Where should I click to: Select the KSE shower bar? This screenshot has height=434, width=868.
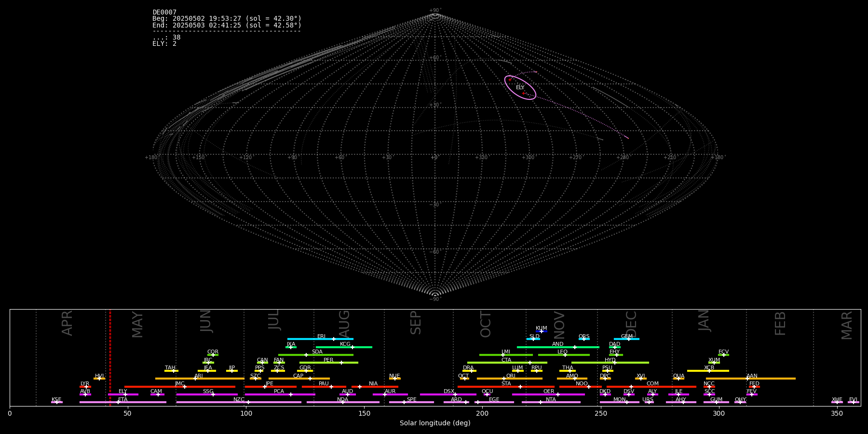[57, 402]
